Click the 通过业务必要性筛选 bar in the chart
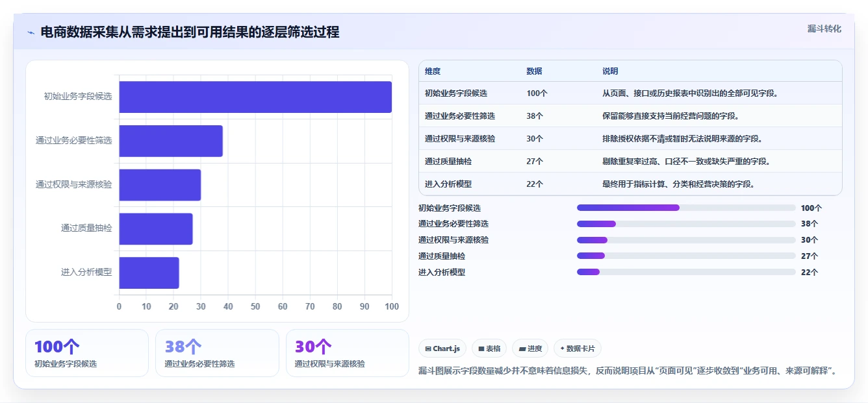This screenshot has width=868, height=403. 171,141
